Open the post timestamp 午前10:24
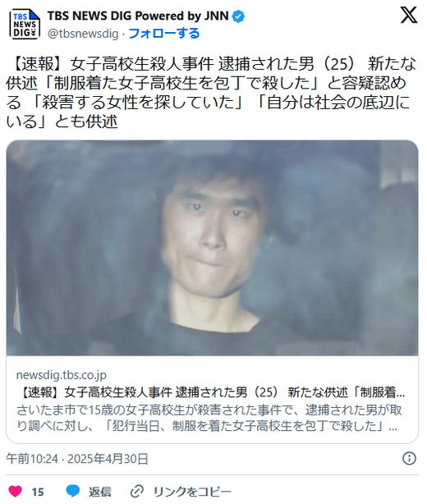 [x=32, y=459]
